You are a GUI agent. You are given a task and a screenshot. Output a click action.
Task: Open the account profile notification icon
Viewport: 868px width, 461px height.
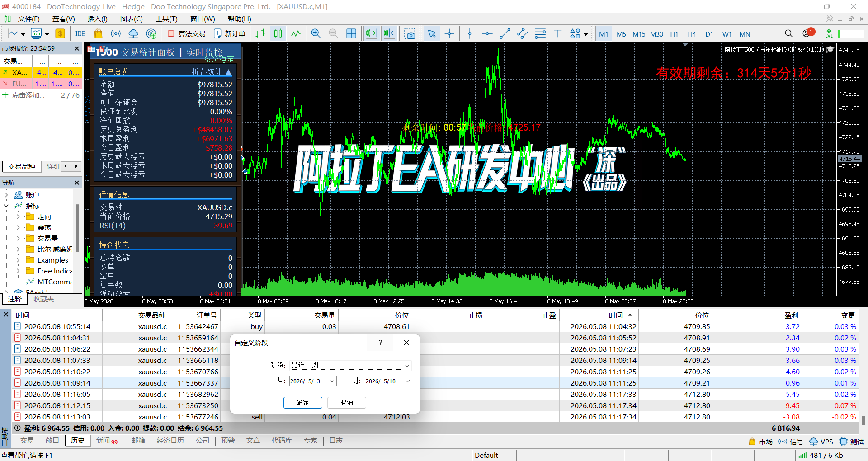tap(808, 33)
